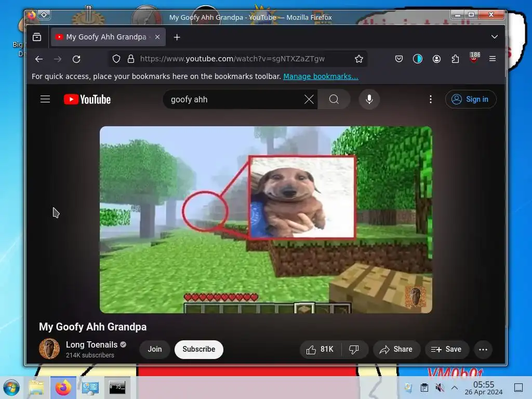The width and height of the screenshot is (532, 399).
Task: Open the Long Toenails channel avatar
Action: pos(49,349)
